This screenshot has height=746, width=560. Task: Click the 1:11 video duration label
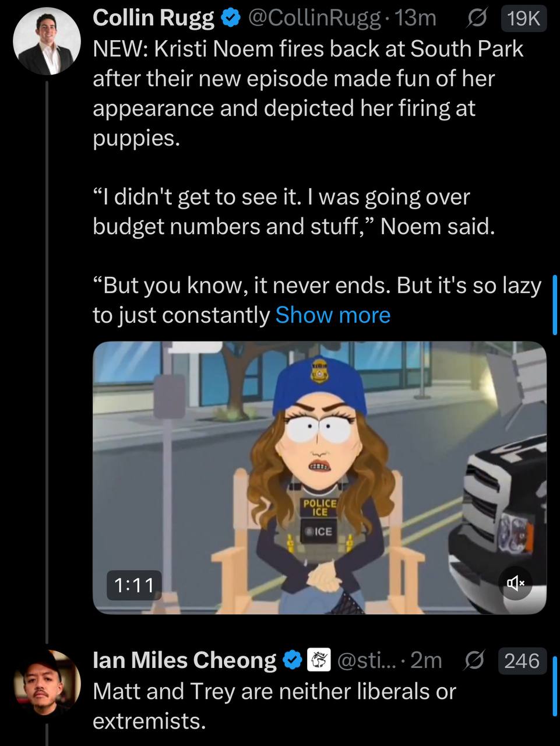(134, 585)
